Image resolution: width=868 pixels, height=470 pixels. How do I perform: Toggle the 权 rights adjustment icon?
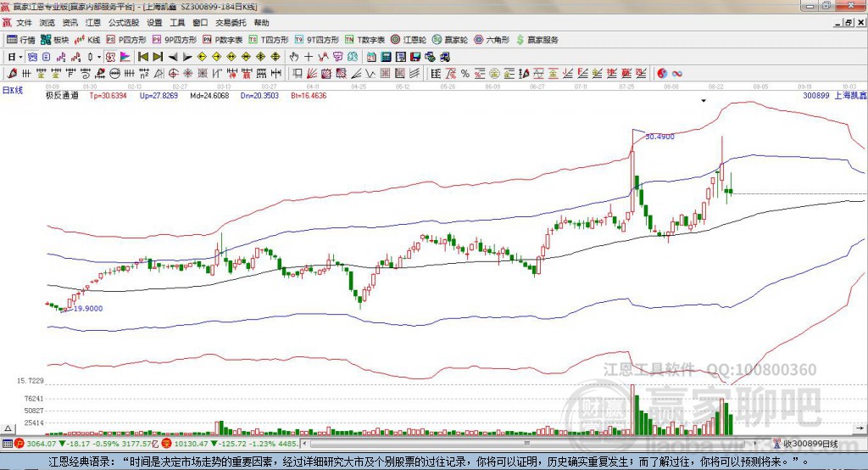pyautogui.click(x=111, y=57)
